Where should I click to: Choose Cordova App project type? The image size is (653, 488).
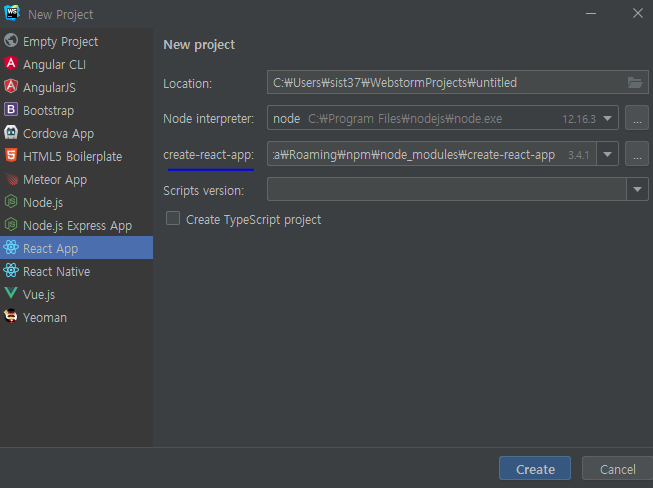[x=77, y=133]
